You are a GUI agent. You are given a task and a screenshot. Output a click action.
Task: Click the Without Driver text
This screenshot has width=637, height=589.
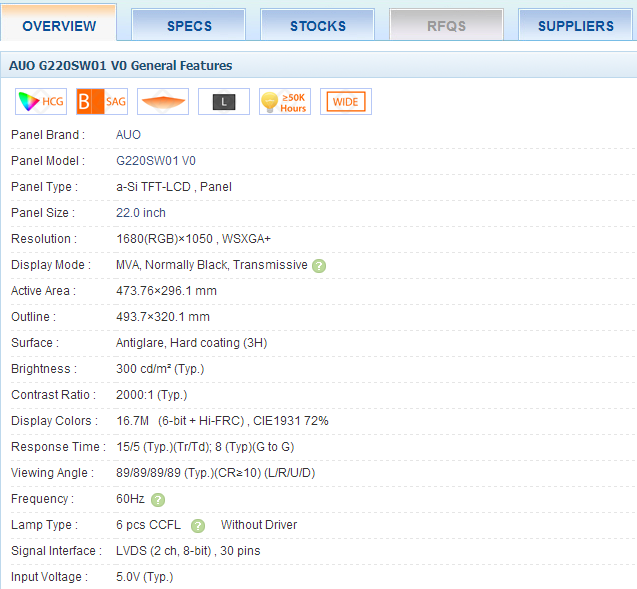pos(259,525)
